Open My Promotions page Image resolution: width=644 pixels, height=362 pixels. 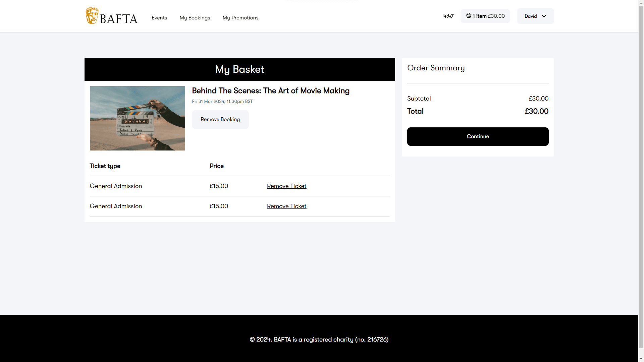tap(240, 18)
